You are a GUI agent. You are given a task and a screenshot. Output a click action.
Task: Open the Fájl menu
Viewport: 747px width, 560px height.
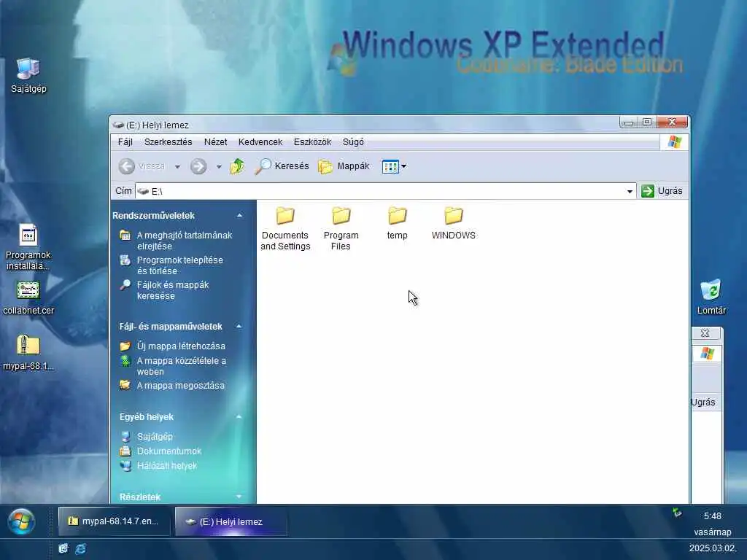click(125, 142)
